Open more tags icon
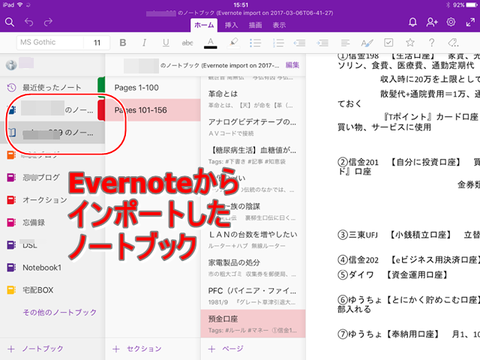This screenshot has width=480, height=360. point(453,43)
